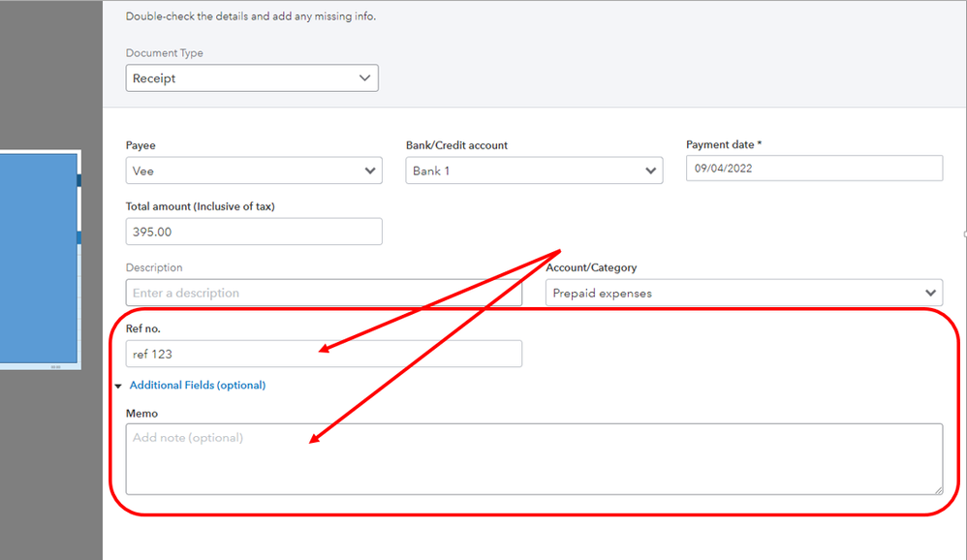Click the Vee value in Payee
The width and height of the screenshot is (967, 560).
point(143,171)
